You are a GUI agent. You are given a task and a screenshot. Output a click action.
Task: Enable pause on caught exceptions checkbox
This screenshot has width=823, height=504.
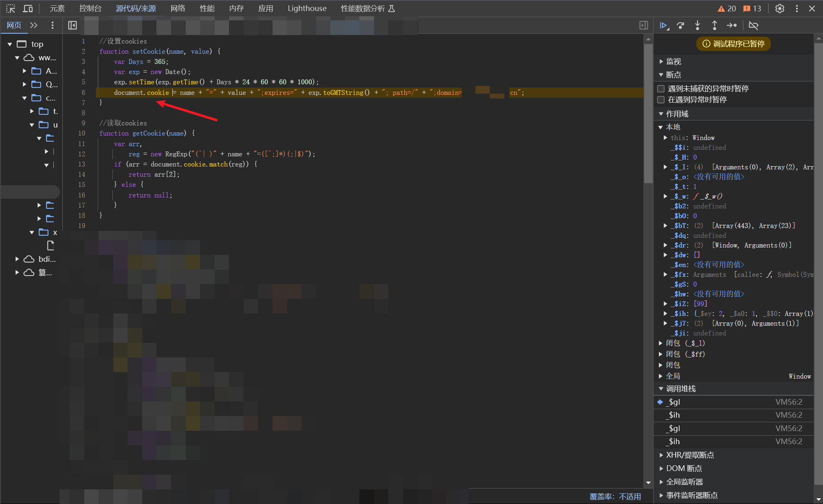[x=661, y=100]
